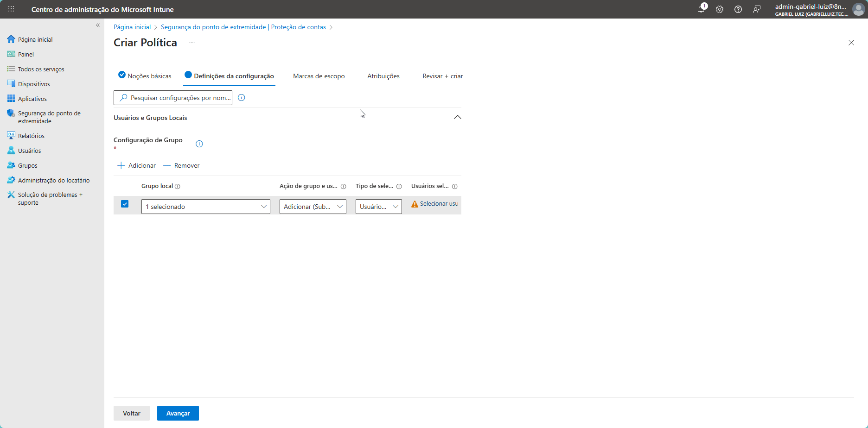Open the 'Usuário...' selection type dropdown
The width and height of the screenshot is (868, 428).
379,207
